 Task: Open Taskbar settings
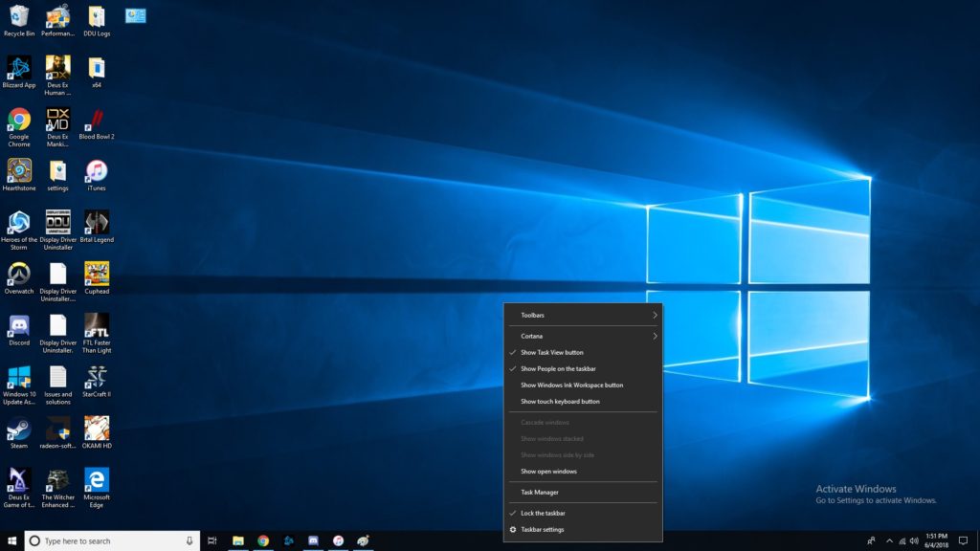[542, 530]
